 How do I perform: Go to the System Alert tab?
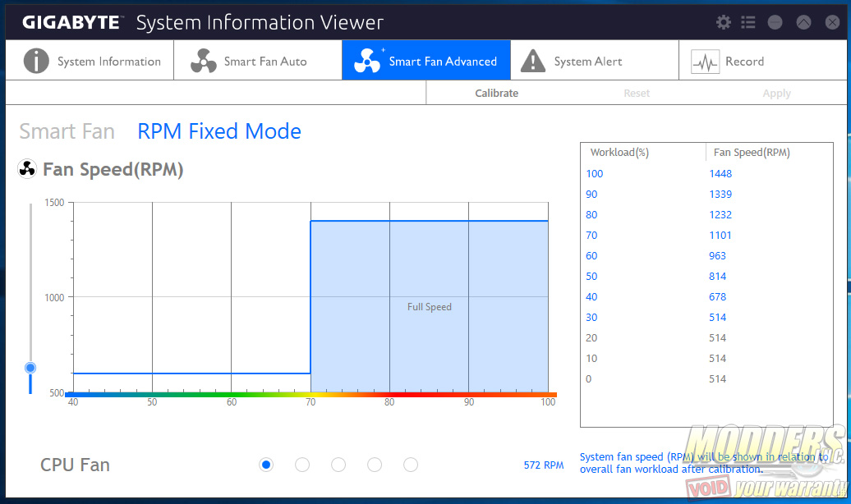(594, 60)
